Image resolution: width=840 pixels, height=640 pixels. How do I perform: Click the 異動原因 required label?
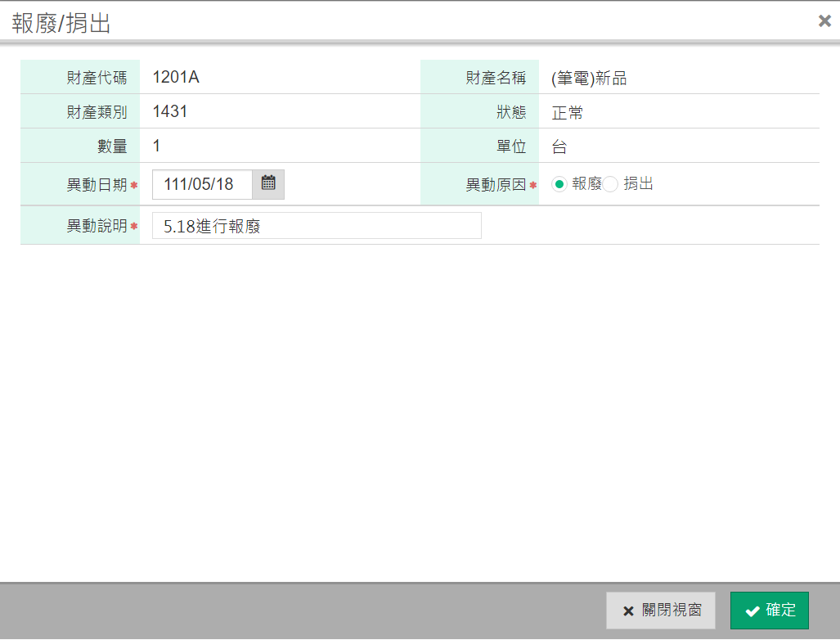click(x=496, y=185)
